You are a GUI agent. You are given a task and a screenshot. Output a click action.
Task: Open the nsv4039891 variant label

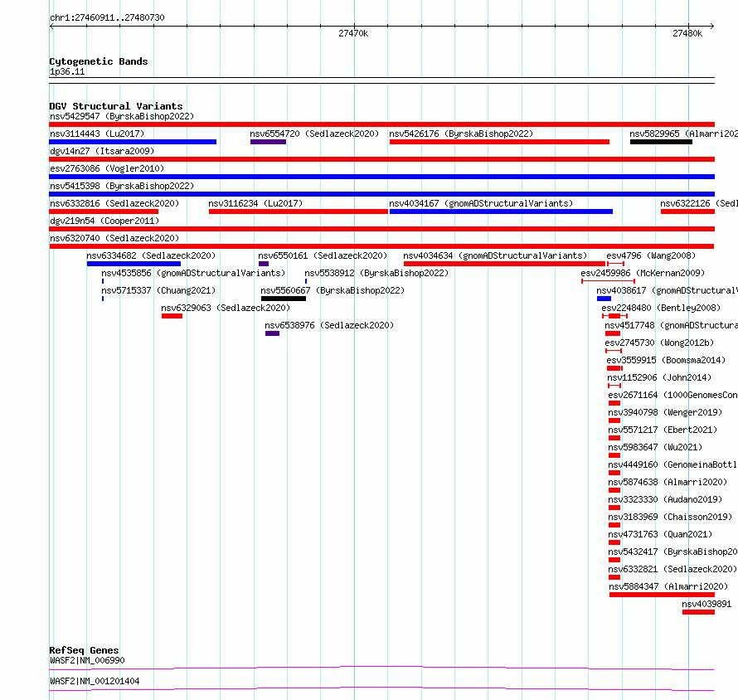click(x=706, y=604)
